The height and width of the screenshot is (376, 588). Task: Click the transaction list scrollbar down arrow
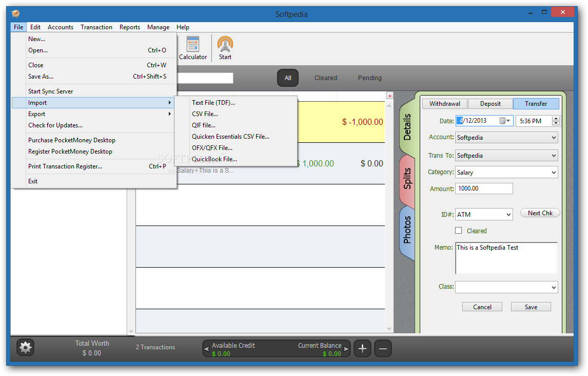pyautogui.click(x=389, y=329)
